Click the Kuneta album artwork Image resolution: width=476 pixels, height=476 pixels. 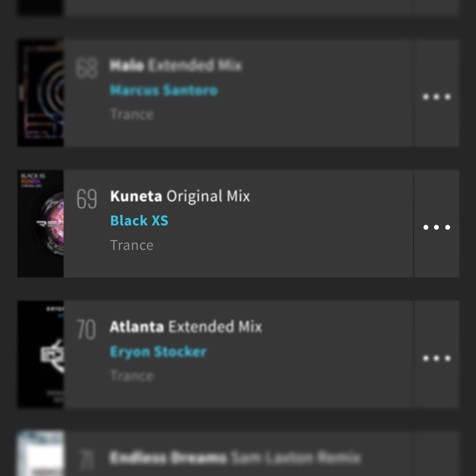40,224
